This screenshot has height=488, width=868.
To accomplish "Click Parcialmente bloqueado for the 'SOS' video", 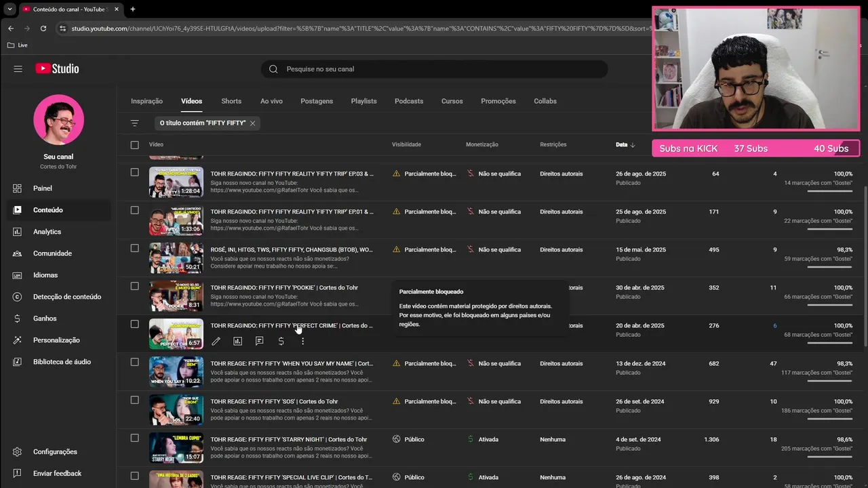I will tap(430, 401).
